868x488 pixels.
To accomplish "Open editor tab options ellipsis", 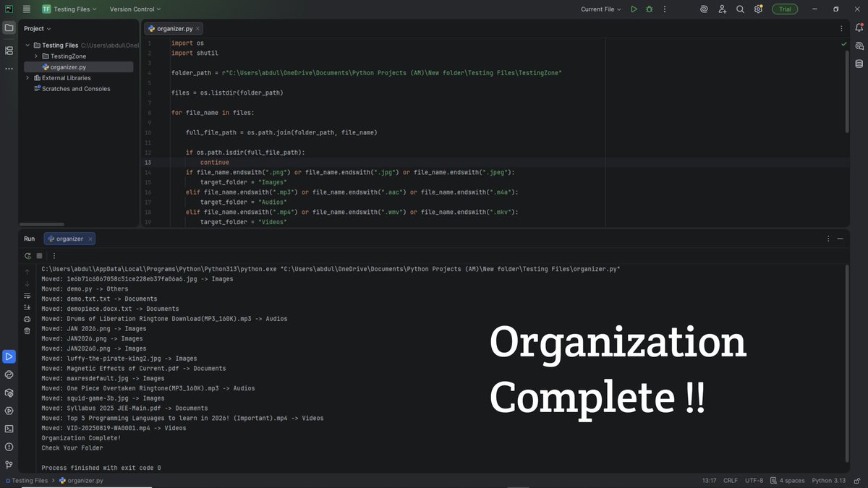I will pos(841,28).
